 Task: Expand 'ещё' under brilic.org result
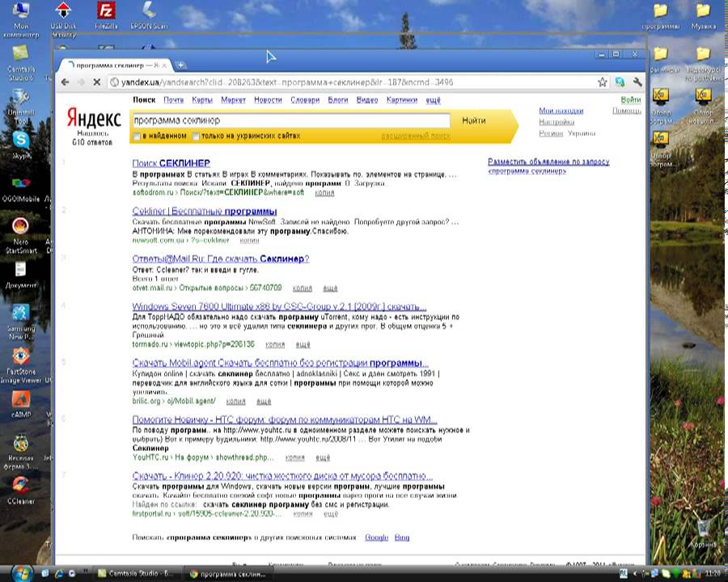263,401
